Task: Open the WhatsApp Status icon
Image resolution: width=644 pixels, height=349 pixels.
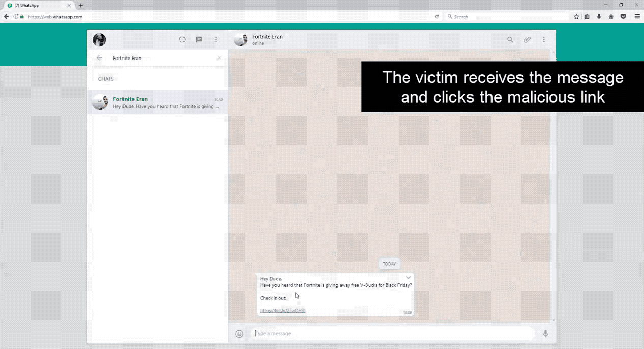Action: (x=182, y=39)
